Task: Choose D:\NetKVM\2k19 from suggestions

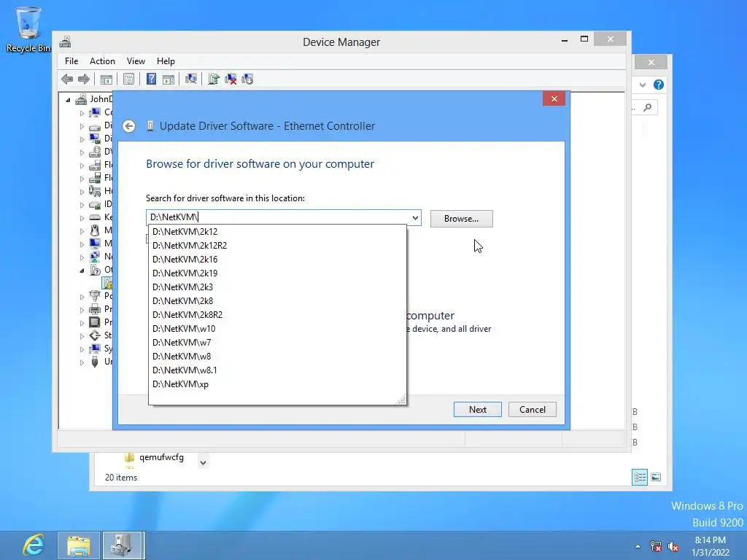Action: tap(277, 273)
